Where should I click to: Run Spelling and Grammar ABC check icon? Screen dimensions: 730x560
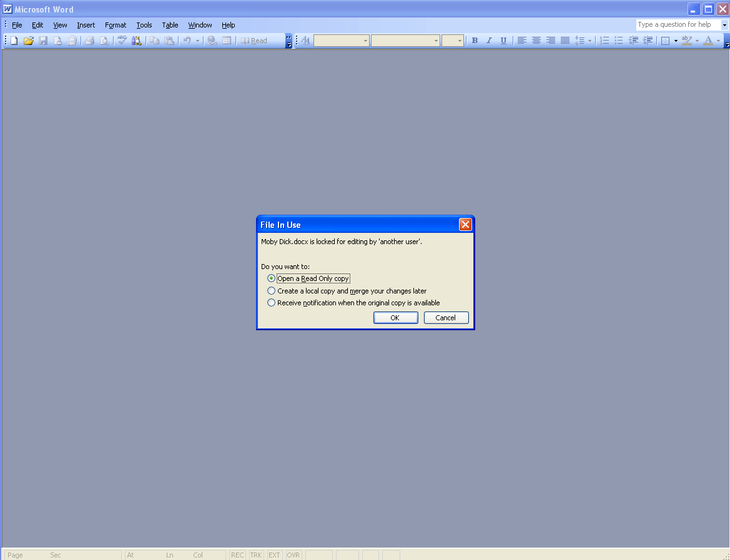(122, 41)
